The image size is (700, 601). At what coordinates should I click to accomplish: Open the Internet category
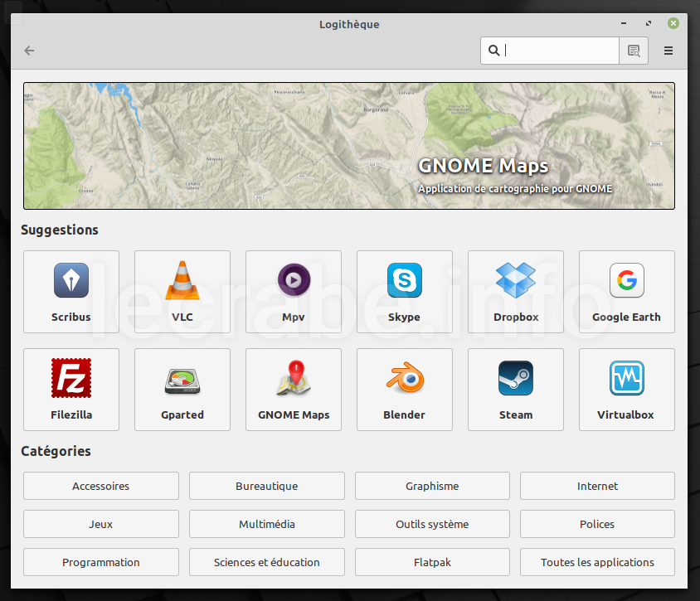pos(597,486)
